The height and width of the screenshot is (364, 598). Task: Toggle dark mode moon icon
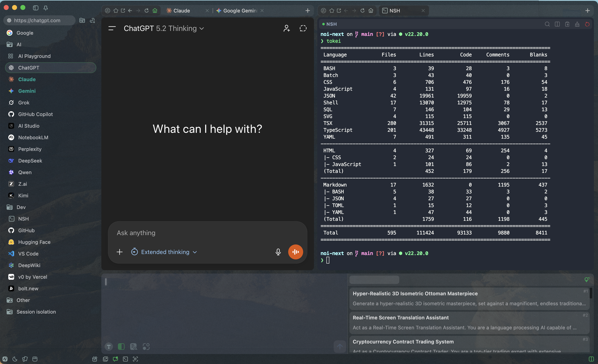pyautogui.click(x=15, y=359)
